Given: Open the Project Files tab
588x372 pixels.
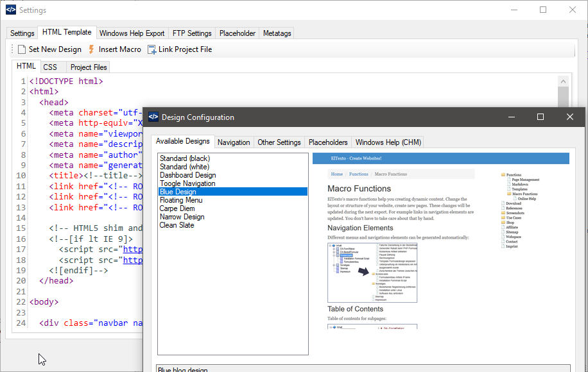Looking at the screenshot, I should [89, 67].
